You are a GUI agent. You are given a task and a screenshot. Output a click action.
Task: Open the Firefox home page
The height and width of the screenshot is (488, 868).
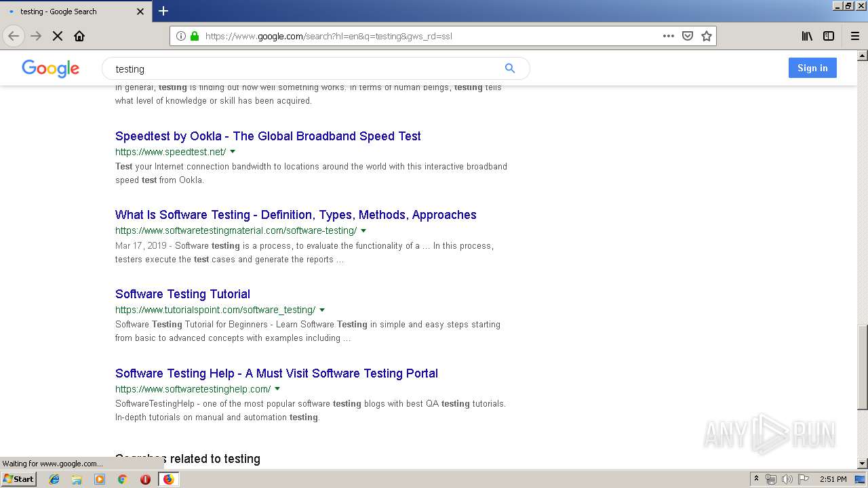79,36
